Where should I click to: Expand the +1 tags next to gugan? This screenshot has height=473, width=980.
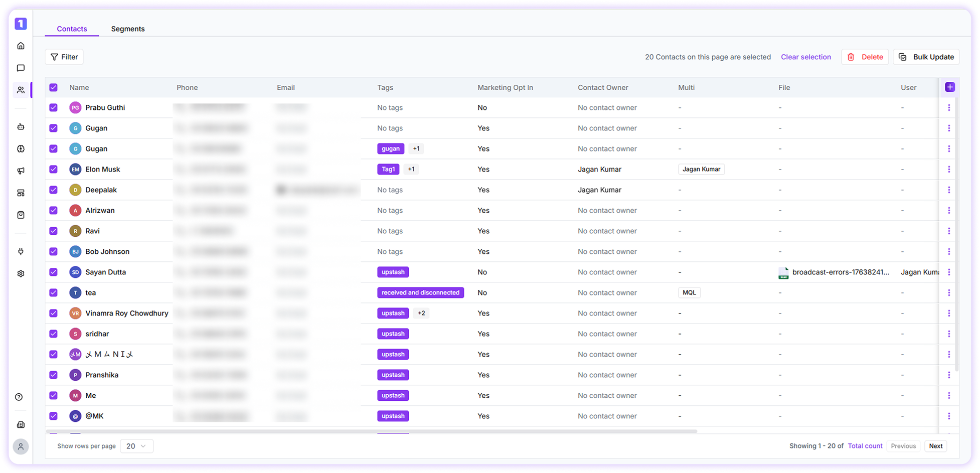[x=416, y=148]
